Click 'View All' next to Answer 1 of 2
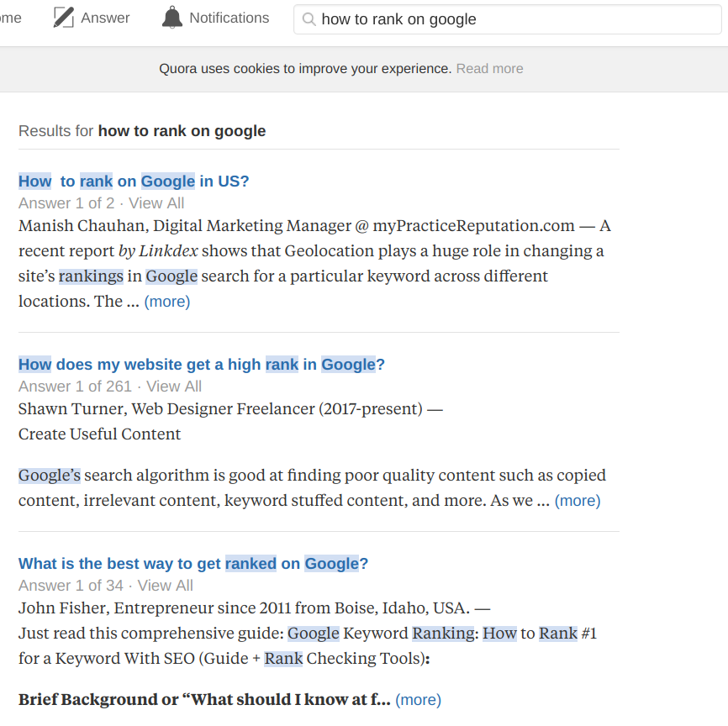This screenshot has height=726, width=728. pos(156,203)
